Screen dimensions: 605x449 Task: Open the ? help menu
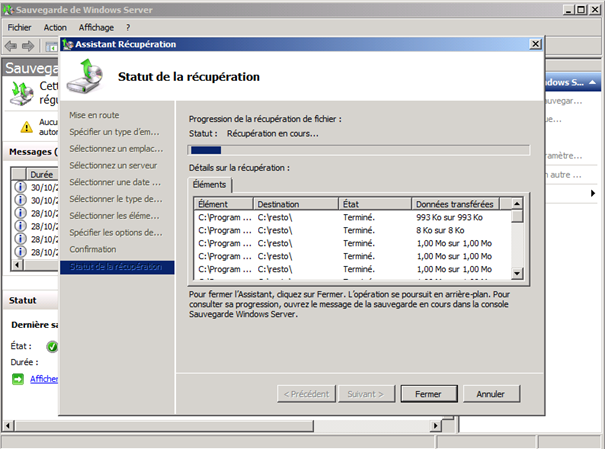[128, 27]
